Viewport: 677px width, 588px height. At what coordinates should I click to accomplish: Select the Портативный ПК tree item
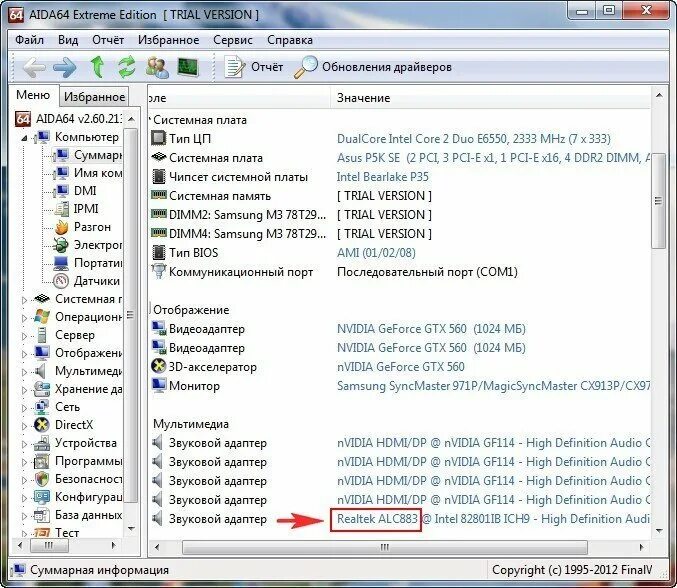[x=88, y=263]
